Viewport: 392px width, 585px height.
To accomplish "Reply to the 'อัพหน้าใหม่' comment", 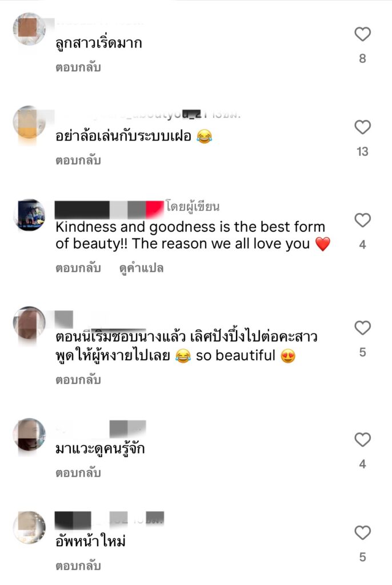I will [x=78, y=566].
